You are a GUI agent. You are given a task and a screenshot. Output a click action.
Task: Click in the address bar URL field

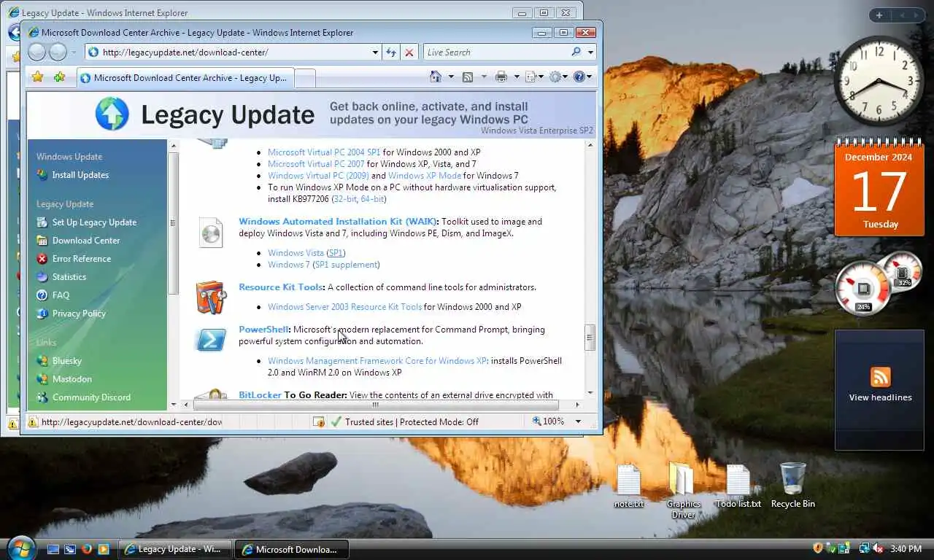pyautogui.click(x=233, y=52)
